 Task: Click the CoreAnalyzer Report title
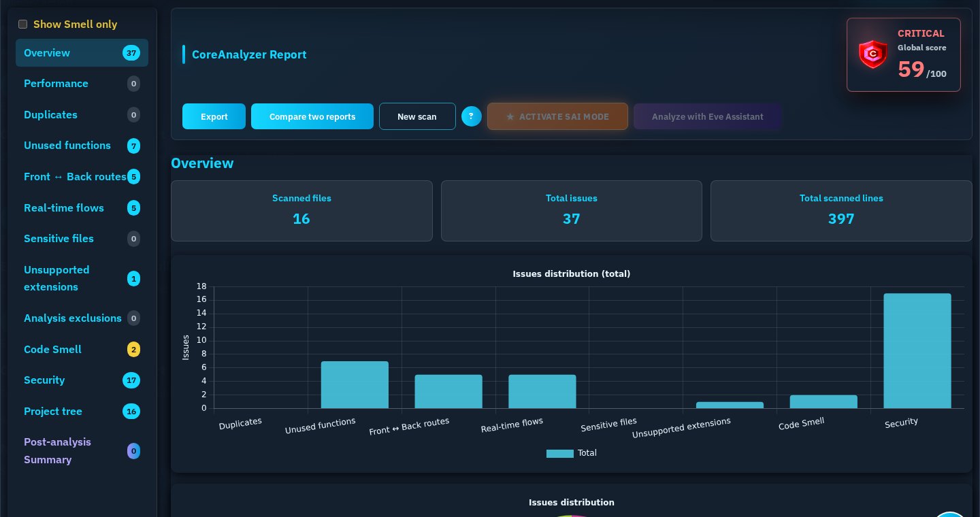coord(249,54)
